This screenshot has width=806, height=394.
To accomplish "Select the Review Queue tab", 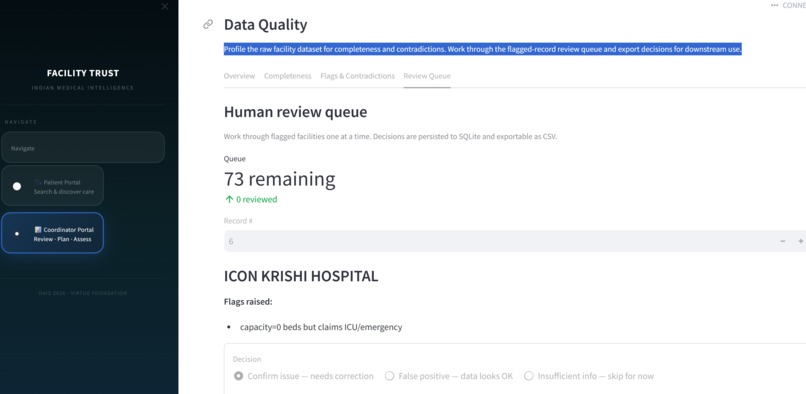I will coord(427,76).
